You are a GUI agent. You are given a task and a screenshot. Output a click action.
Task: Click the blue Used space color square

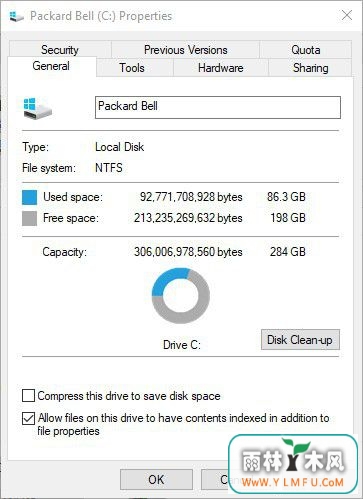pos(29,197)
